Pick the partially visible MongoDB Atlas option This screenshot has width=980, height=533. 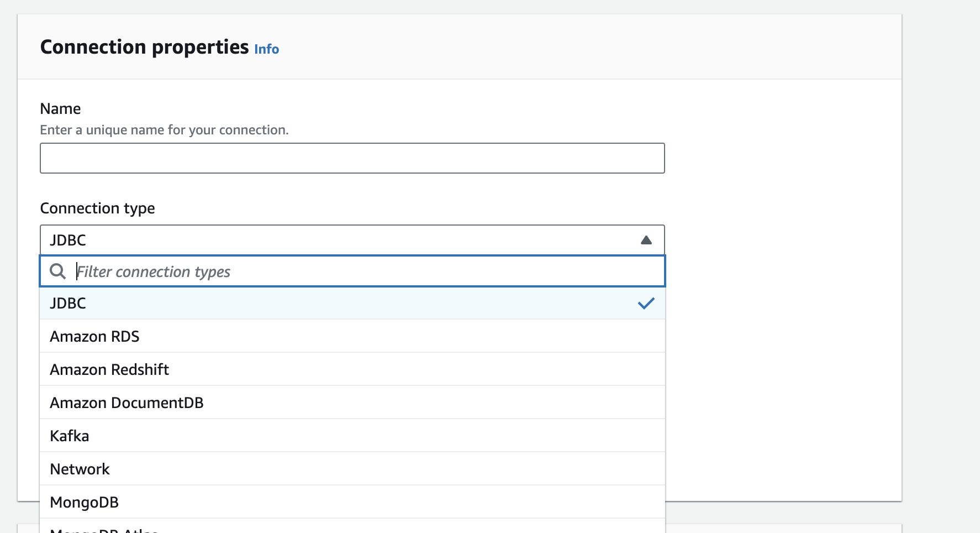104,529
